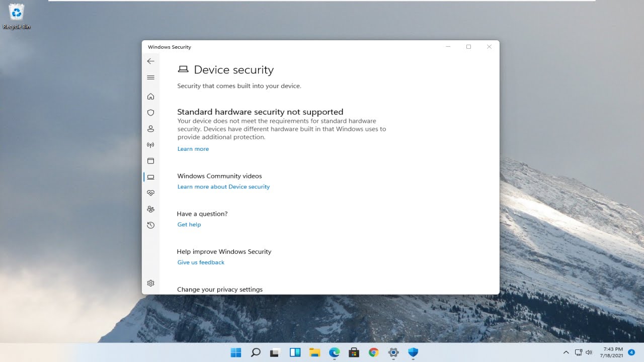The width and height of the screenshot is (644, 362).
Task: Open App & browser control icon
Action: pos(150,161)
